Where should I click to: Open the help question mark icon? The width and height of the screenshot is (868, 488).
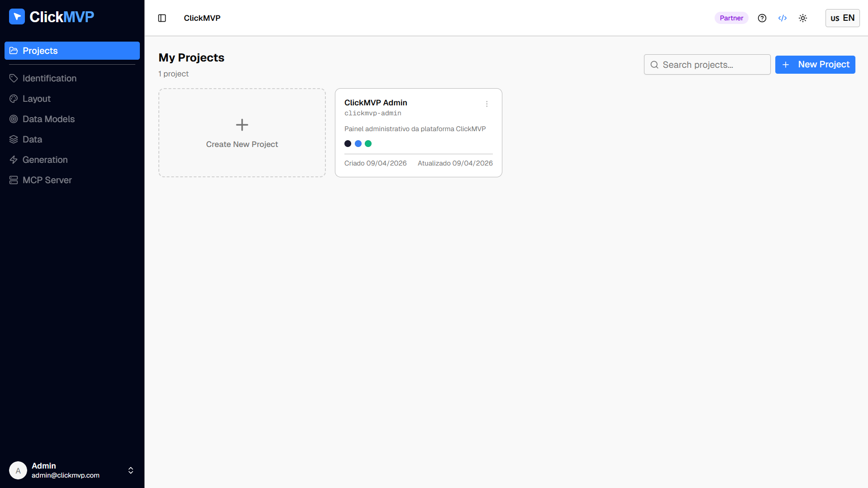(x=762, y=18)
